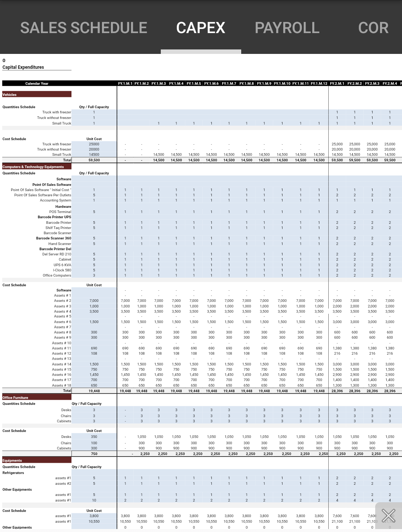Viewport: 402px width, 532px height.
Task: Select the Vehicles section header
Action: click(x=37, y=94)
